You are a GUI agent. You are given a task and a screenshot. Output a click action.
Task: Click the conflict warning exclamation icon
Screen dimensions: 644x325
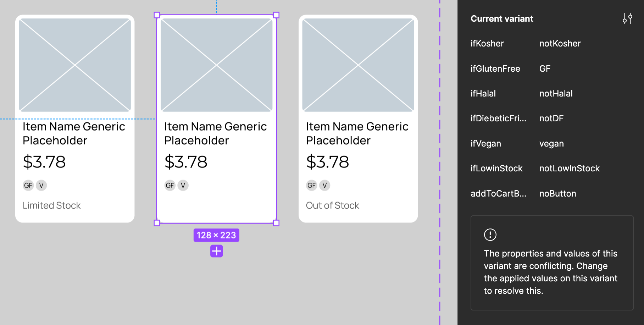[490, 235]
